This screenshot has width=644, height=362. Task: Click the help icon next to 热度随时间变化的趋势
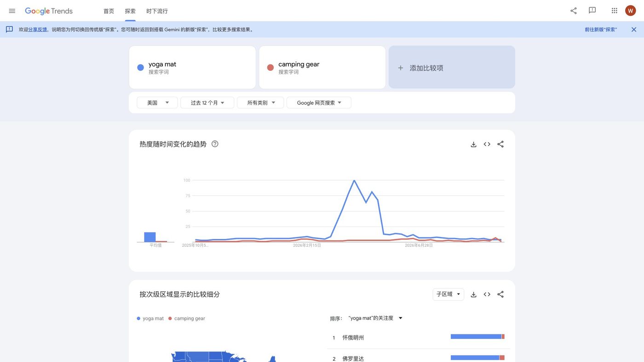tap(215, 144)
